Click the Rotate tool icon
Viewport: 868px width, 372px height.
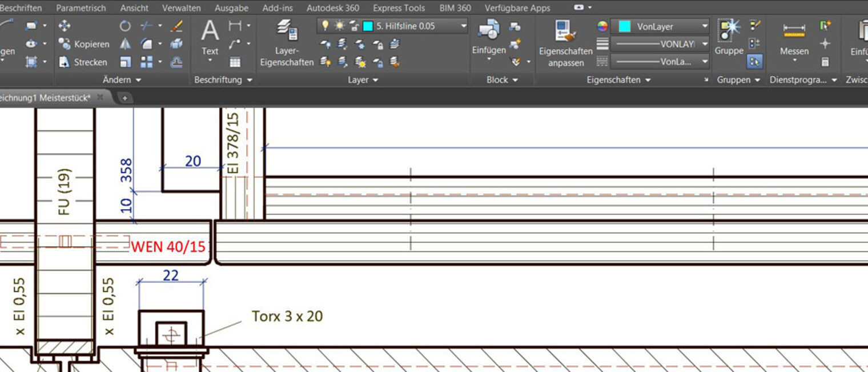pos(125,26)
